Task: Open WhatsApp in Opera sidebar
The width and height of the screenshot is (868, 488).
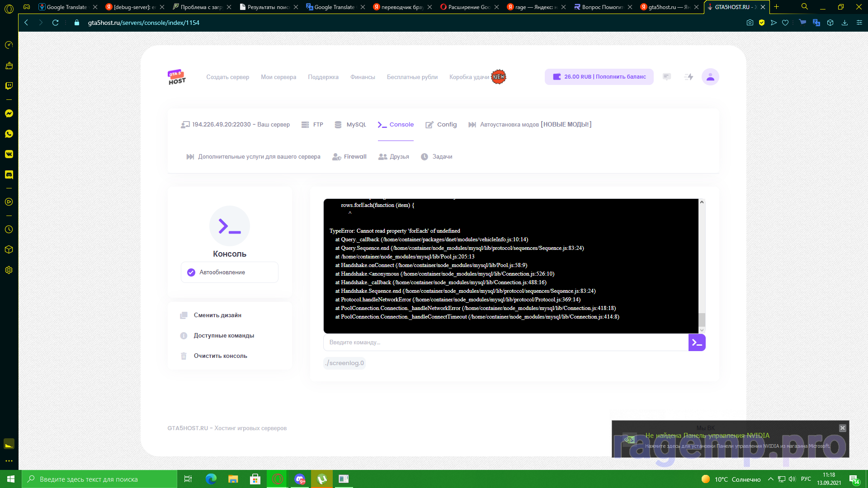Action: click(9, 134)
